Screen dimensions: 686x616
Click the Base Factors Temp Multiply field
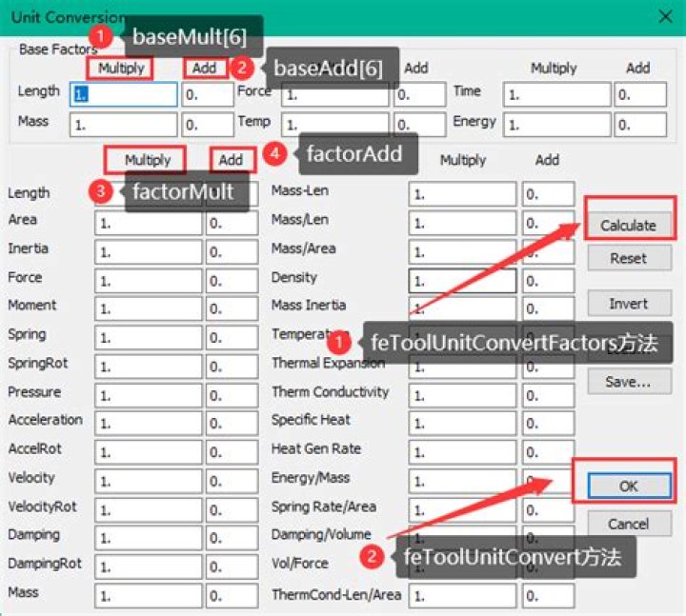pyautogui.click(x=334, y=125)
